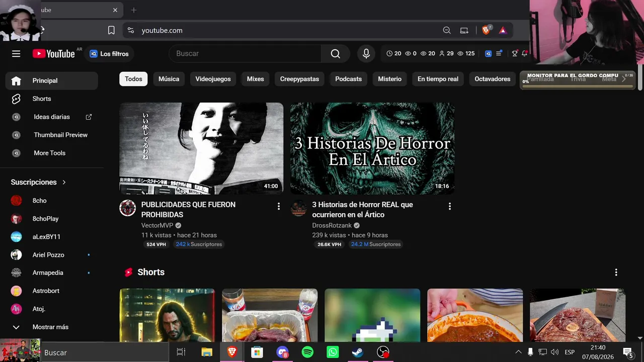Open options menu for 3 Historias de Horror video

[449, 206]
